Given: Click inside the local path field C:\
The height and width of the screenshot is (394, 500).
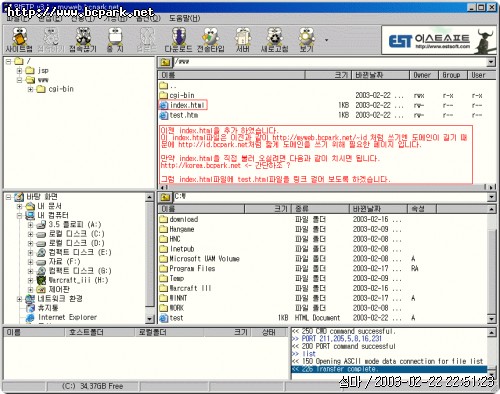Looking at the screenshot, I should coord(330,197).
